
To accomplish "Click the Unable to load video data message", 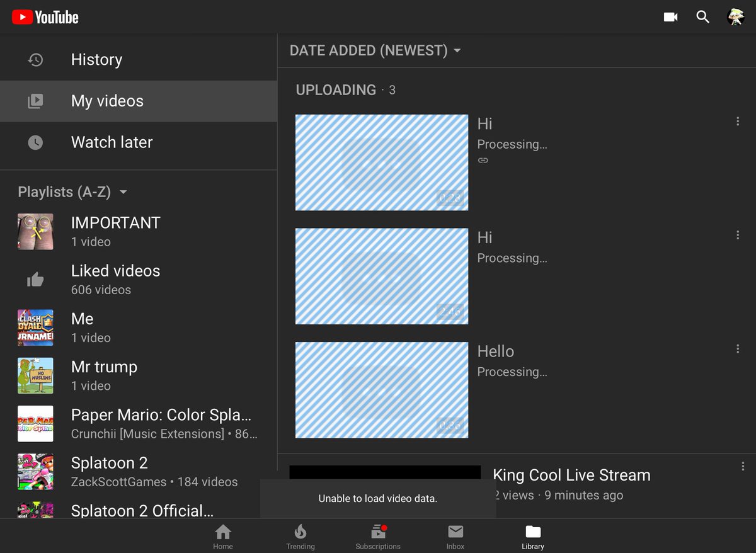I will click(378, 498).
